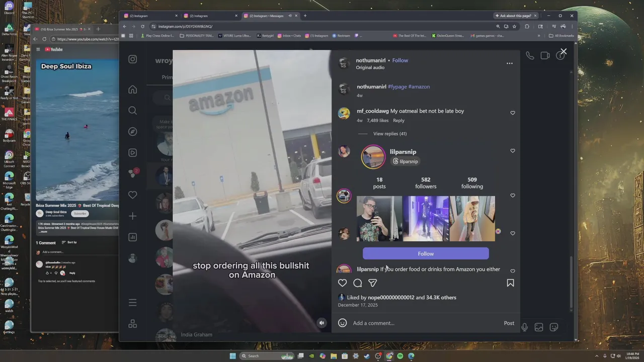Close the post overlay with the X

coord(563,51)
